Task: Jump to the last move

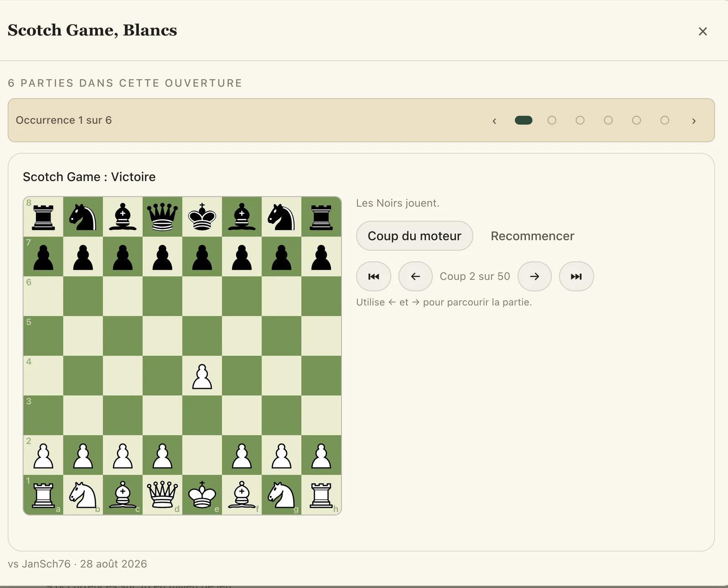Action: 576,276
